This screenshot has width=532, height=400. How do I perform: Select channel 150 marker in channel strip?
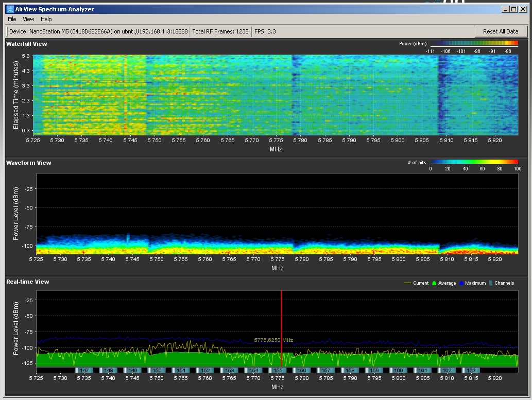click(157, 371)
